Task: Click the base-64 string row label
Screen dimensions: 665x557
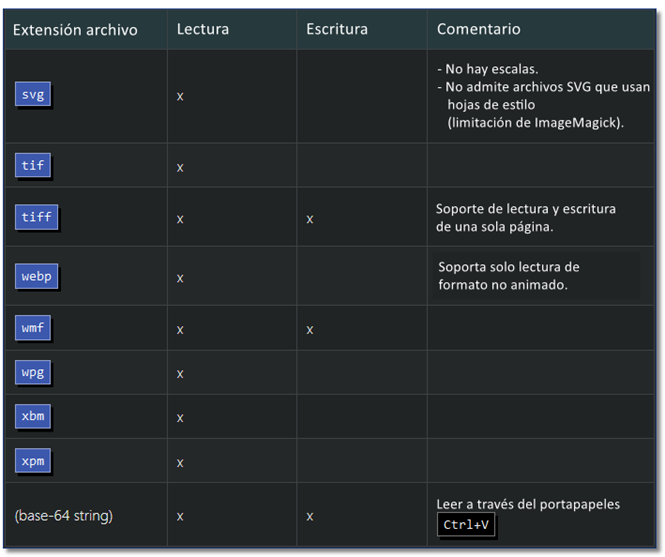Action: (x=63, y=516)
